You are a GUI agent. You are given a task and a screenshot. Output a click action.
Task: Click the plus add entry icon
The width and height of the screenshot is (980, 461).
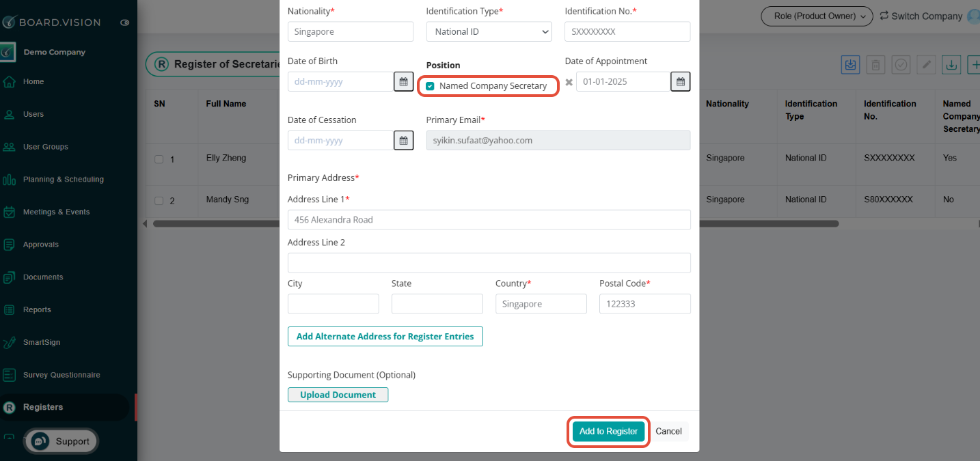pos(974,65)
